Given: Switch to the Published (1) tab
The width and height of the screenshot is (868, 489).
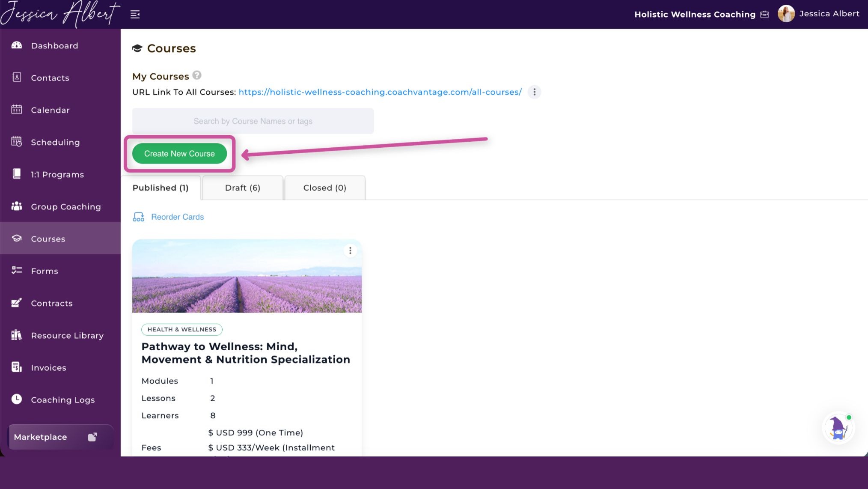Looking at the screenshot, I should [x=161, y=188].
